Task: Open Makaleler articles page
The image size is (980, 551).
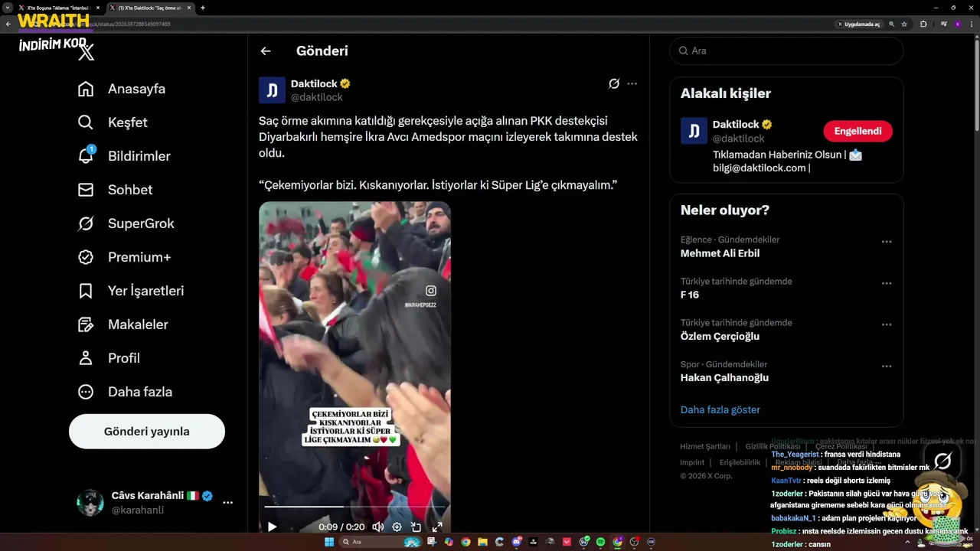Action: tap(123, 324)
